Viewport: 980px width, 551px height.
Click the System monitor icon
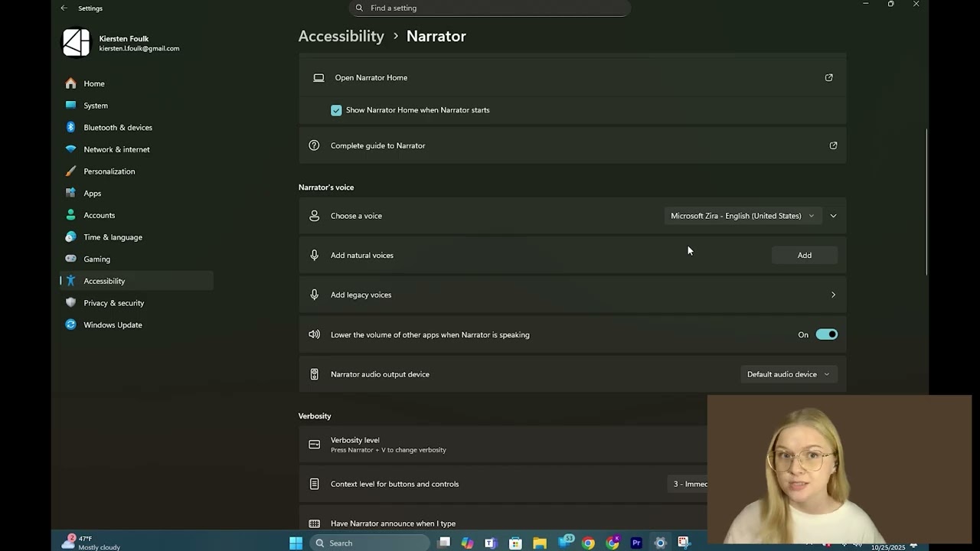coord(70,106)
